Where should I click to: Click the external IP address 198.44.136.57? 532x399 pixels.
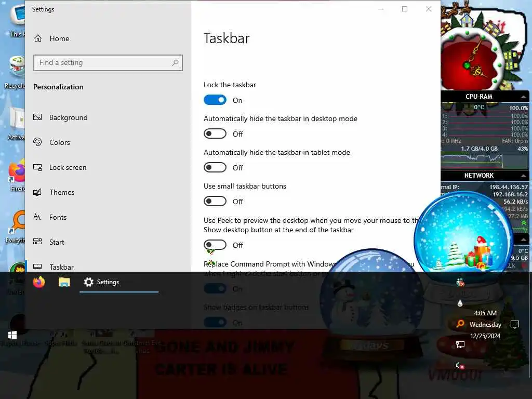pos(508,187)
